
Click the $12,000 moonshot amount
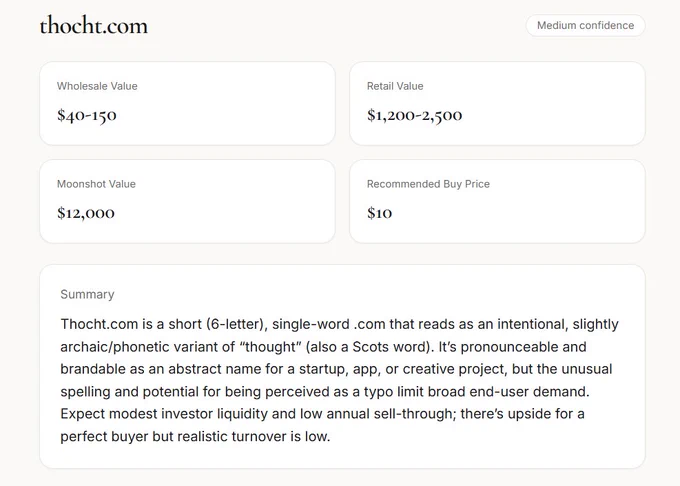click(x=86, y=213)
